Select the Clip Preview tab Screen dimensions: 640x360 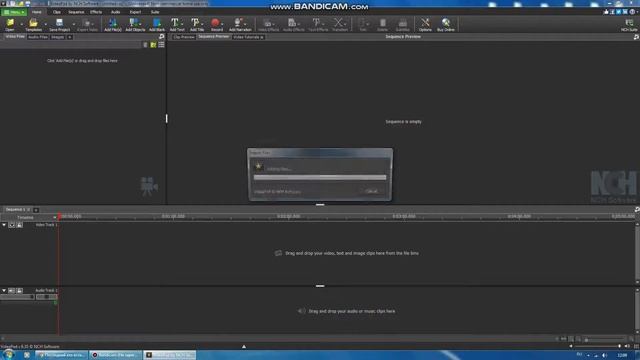click(184, 37)
